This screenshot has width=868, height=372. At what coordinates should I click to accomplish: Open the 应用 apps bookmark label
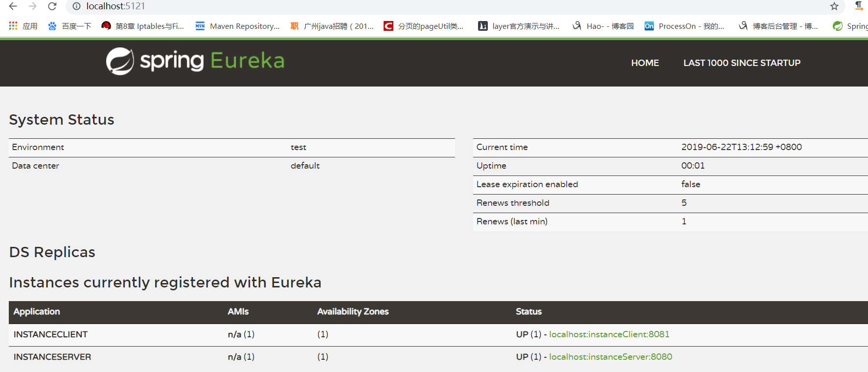pyautogui.click(x=30, y=26)
